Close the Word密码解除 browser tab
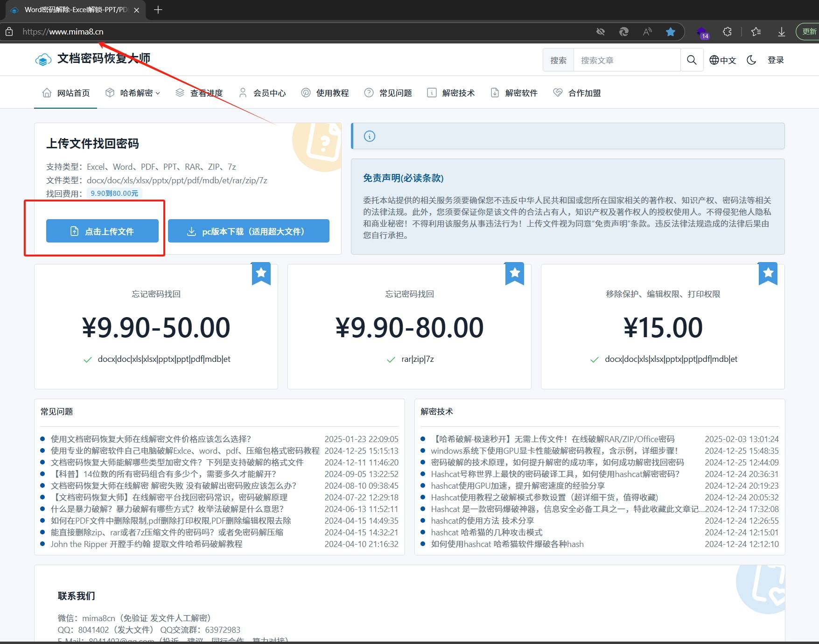 pyautogui.click(x=137, y=10)
